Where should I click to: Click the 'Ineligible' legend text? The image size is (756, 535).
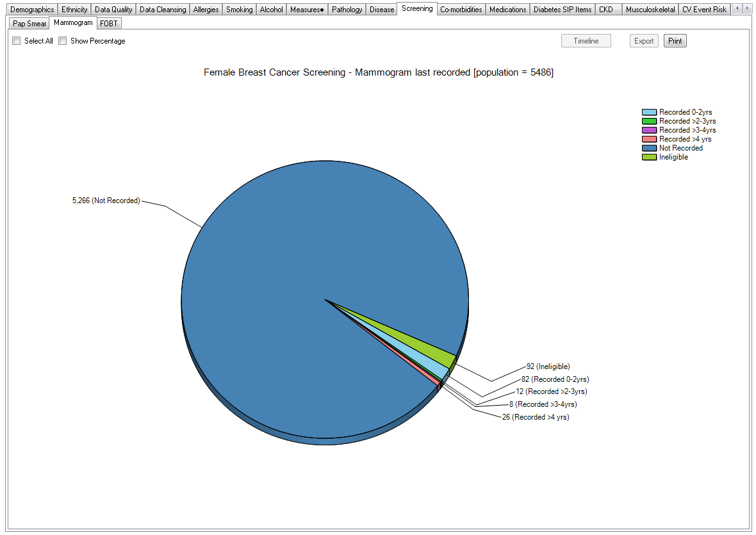pyautogui.click(x=673, y=157)
